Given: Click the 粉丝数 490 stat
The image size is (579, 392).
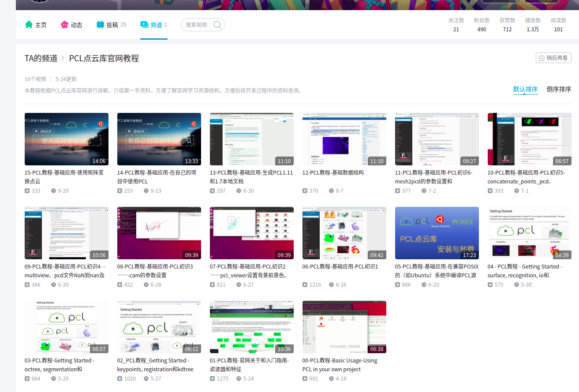Looking at the screenshot, I should tap(482, 25).
